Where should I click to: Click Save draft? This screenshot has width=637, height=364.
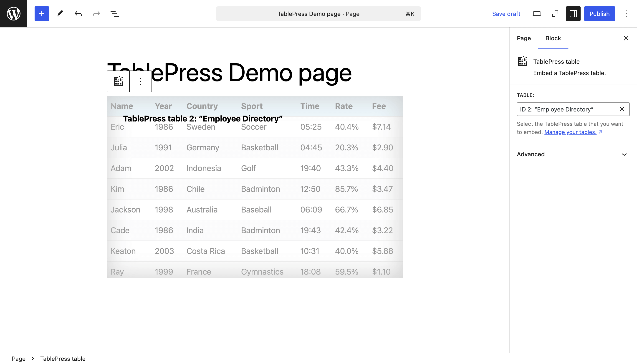(506, 13)
